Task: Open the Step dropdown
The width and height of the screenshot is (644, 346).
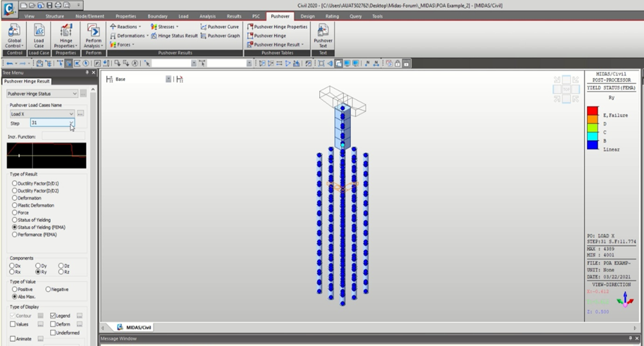Action: (71, 123)
